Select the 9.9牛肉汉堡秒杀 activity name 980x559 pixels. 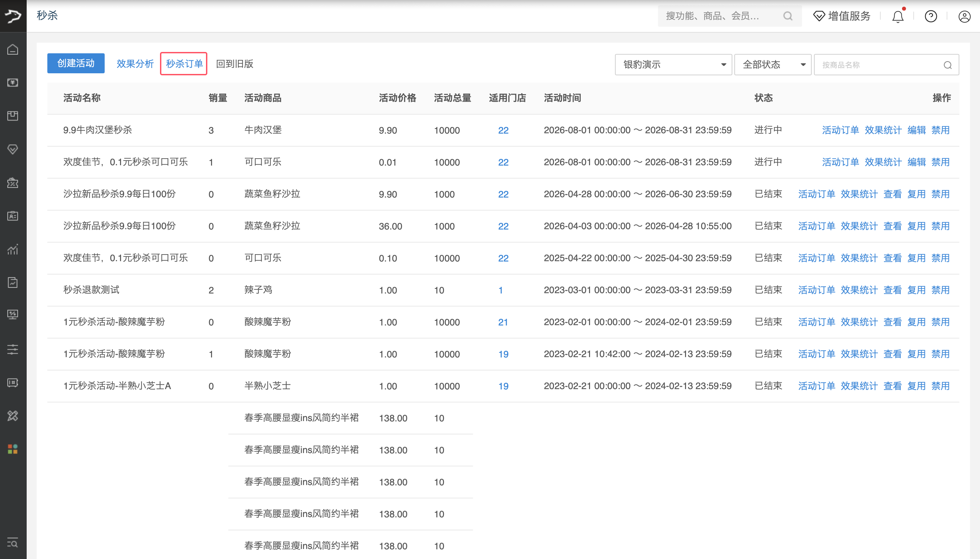tap(98, 130)
